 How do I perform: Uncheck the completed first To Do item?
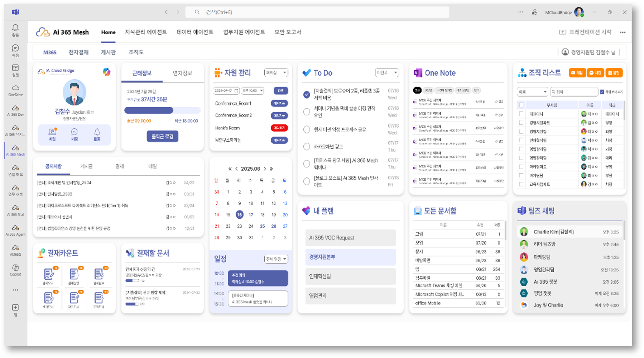[x=307, y=94]
